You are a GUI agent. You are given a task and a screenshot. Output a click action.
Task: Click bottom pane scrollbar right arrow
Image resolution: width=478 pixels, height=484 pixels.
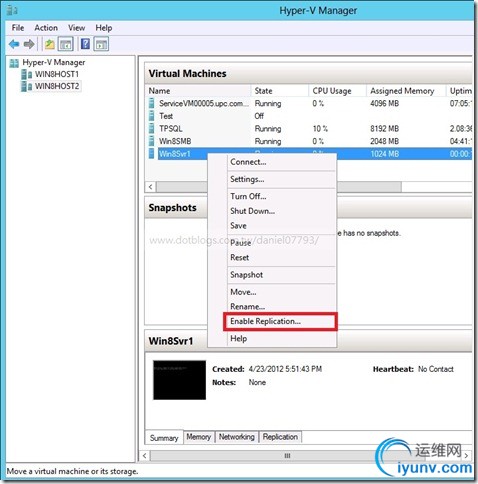(466, 455)
